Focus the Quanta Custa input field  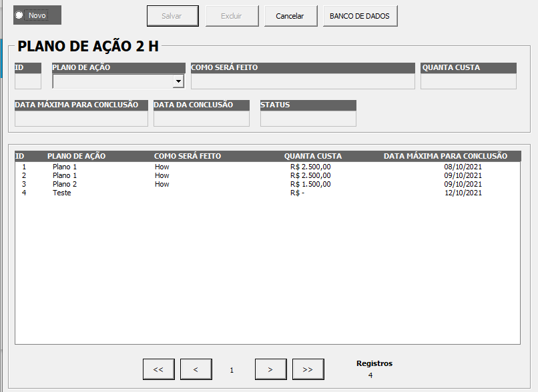tap(469, 81)
